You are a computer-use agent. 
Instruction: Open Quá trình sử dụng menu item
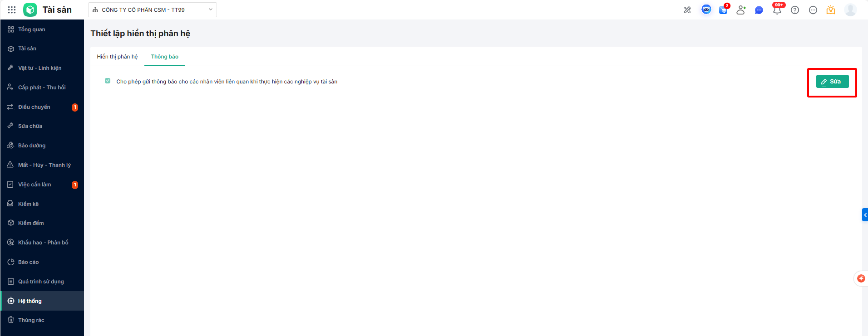pyautogui.click(x=42, y=281)
